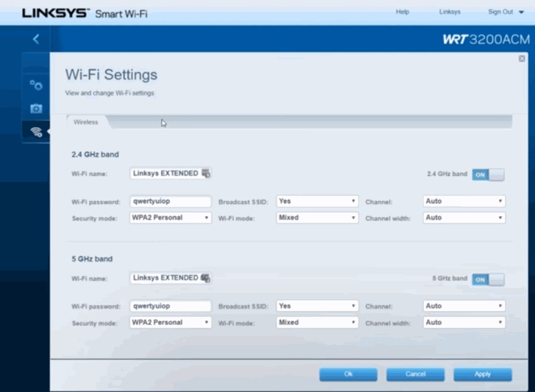Open the troubleshooting camera icon in sidebar
Image resolution: width=535 pixels, height=392 pixels.
[x=36, y=108]
